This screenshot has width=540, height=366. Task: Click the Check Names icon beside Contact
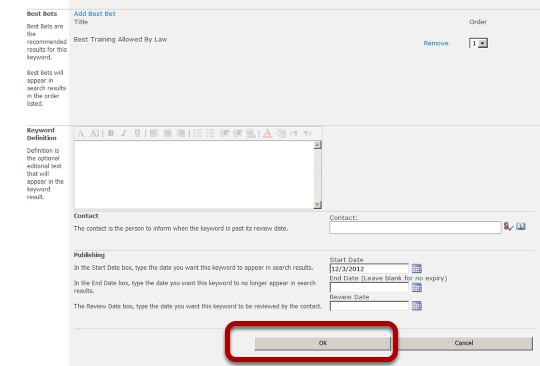pyautogui.click(x=508, y=226)
